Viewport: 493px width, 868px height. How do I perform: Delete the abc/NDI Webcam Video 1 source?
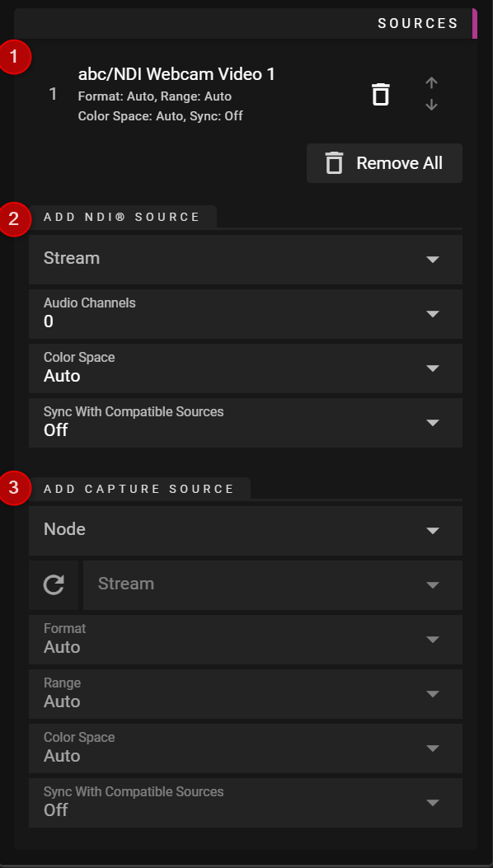(380, 93)
